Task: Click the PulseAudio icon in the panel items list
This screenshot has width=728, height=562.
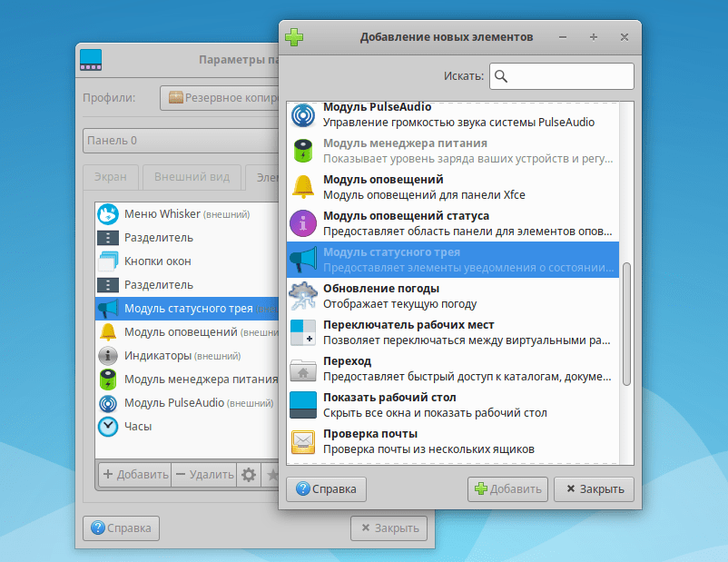Action: (108, 403)
